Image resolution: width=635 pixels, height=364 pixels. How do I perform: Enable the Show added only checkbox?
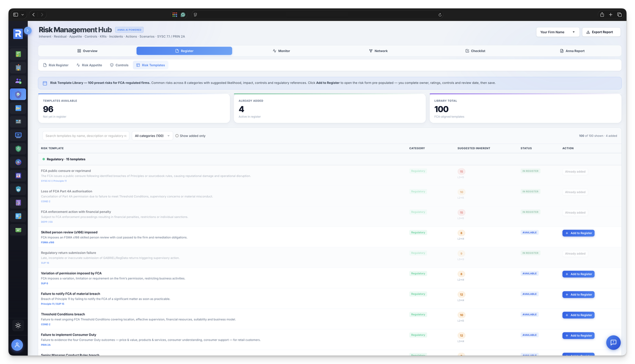(177, 136)
